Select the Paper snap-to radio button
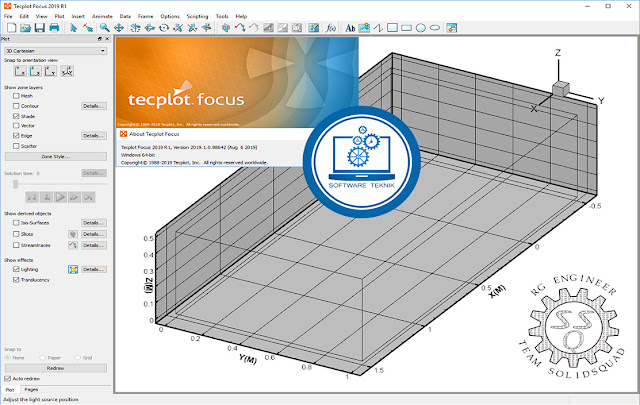The width and height of the screenshot is (640, 405). (42, 358)
